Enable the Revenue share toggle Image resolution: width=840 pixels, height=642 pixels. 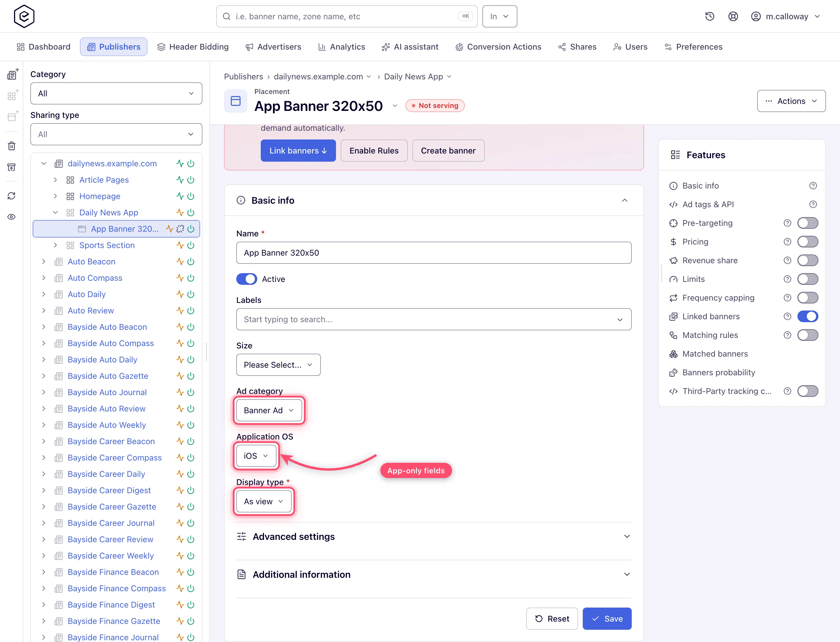[x=808, y=260]
